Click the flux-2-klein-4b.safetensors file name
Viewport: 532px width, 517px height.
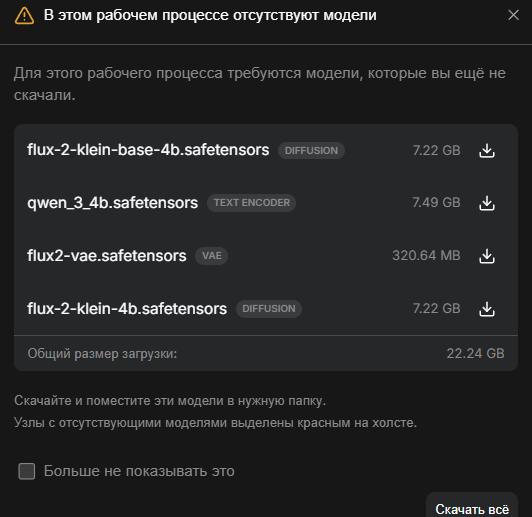pyautogui.click(x=127, y=309)
